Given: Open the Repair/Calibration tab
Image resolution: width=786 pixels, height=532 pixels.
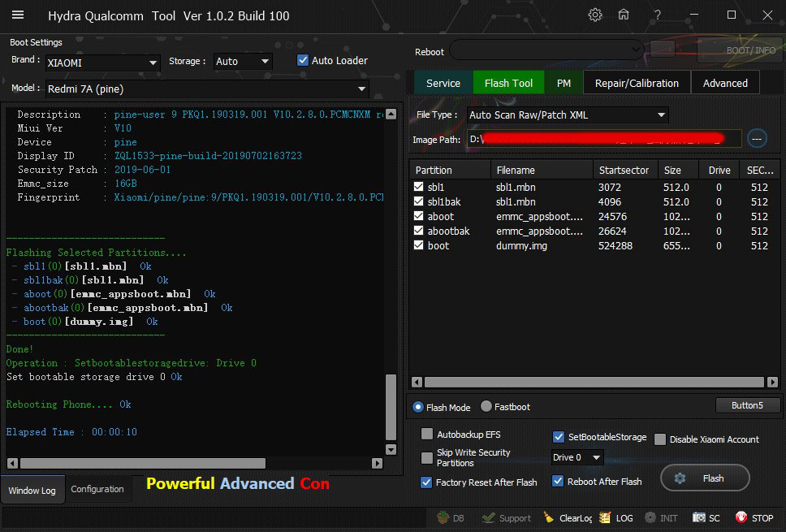Looking at the screenshot, I should (637, 83).
